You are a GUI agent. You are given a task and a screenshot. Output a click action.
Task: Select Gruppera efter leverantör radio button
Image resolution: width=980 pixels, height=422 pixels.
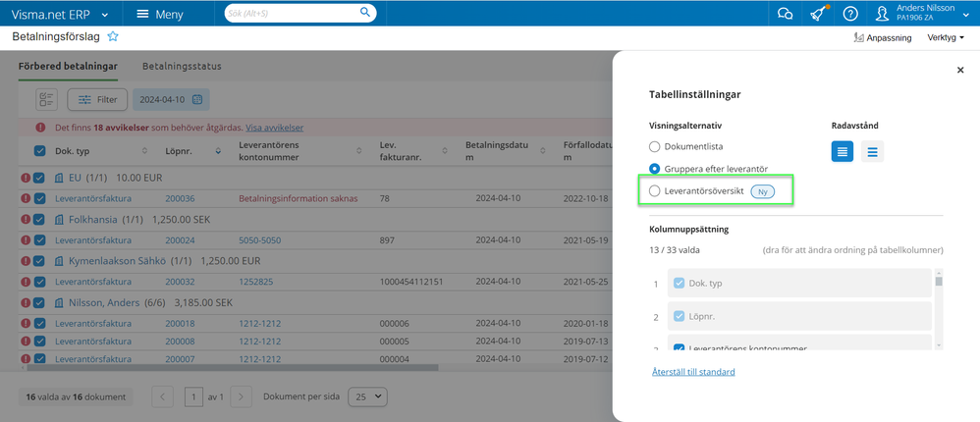655,169
